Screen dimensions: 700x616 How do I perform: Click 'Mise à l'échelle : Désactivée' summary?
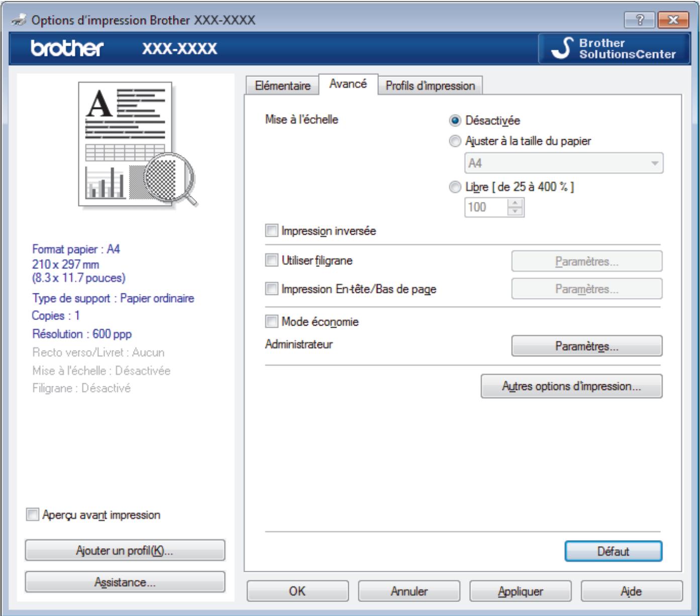[102, 370]
